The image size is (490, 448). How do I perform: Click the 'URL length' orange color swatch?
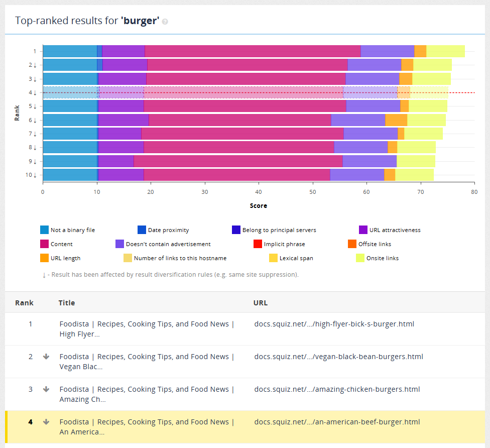(x=44, y=258)
